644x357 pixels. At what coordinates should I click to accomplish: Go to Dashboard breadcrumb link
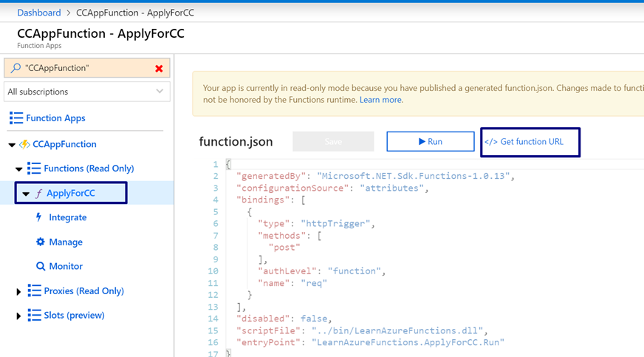39,13
